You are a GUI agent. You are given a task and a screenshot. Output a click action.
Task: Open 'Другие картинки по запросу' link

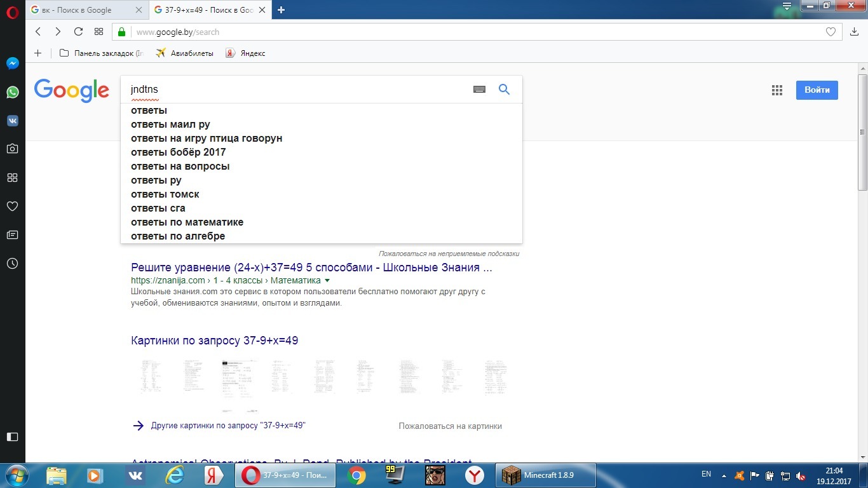pos(228,426)
